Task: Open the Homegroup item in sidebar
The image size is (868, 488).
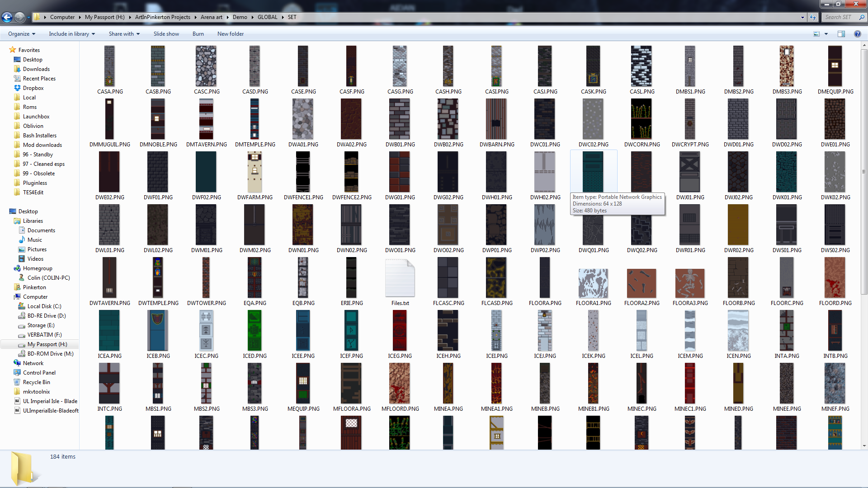Action: (38, 268)
